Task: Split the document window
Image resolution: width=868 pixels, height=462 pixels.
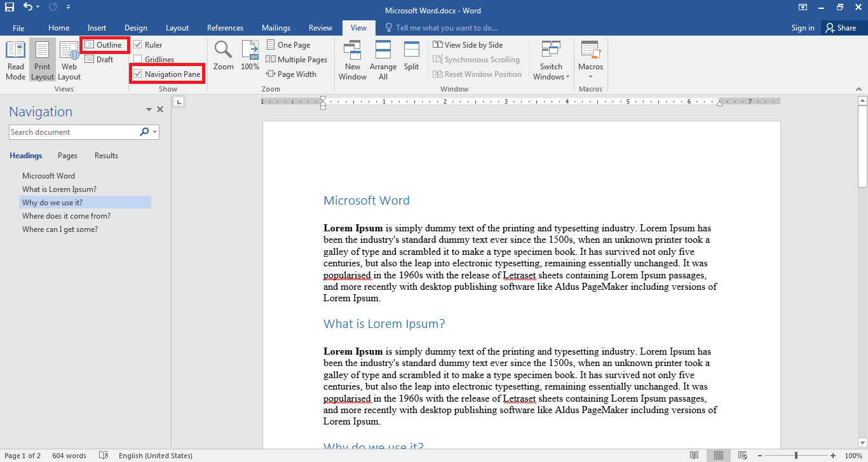Action: point(411,58)
